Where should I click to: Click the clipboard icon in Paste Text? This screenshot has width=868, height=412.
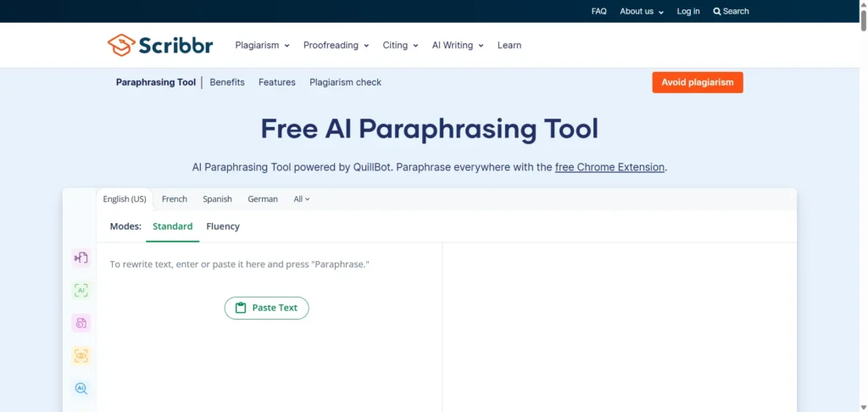pos(241,308)
